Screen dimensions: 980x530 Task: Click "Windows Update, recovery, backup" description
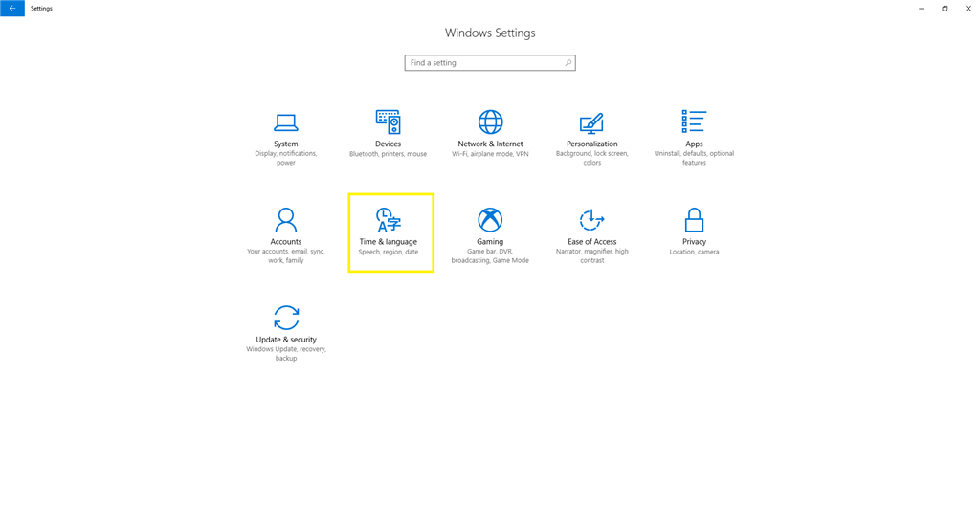285,354
